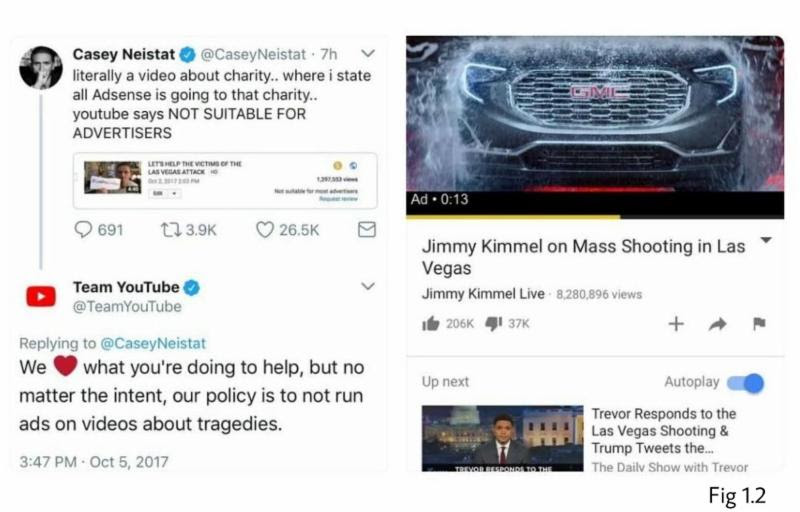Open the @CaseyNeistat mention link in reply
Image resolution: width=800 pixels, height=512 pixels.
pos(153,343)
